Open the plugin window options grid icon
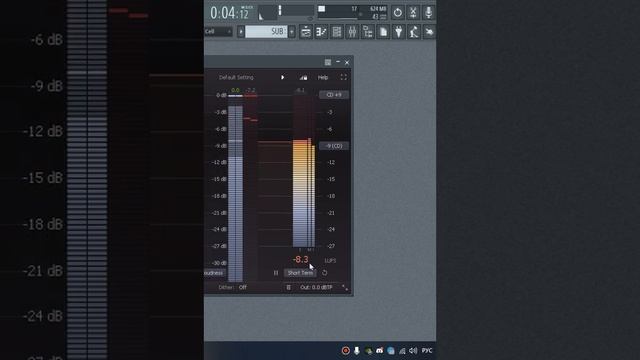This screenshot has height=360, width=640. [328, 62]
